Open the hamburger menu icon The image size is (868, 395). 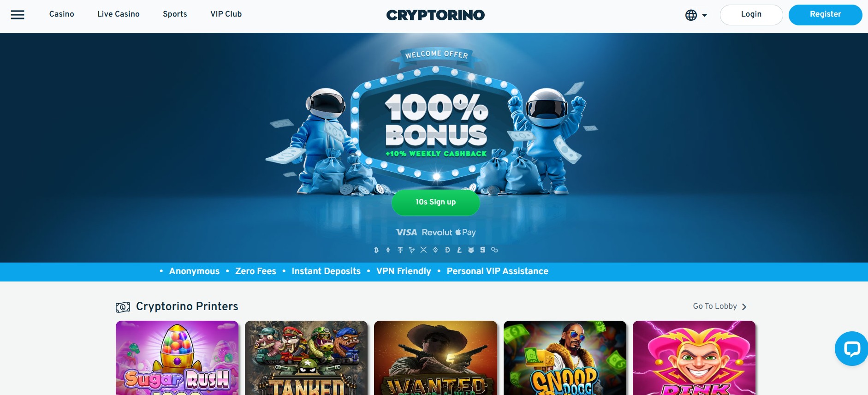pyautogui.click(x=18, y=15)
